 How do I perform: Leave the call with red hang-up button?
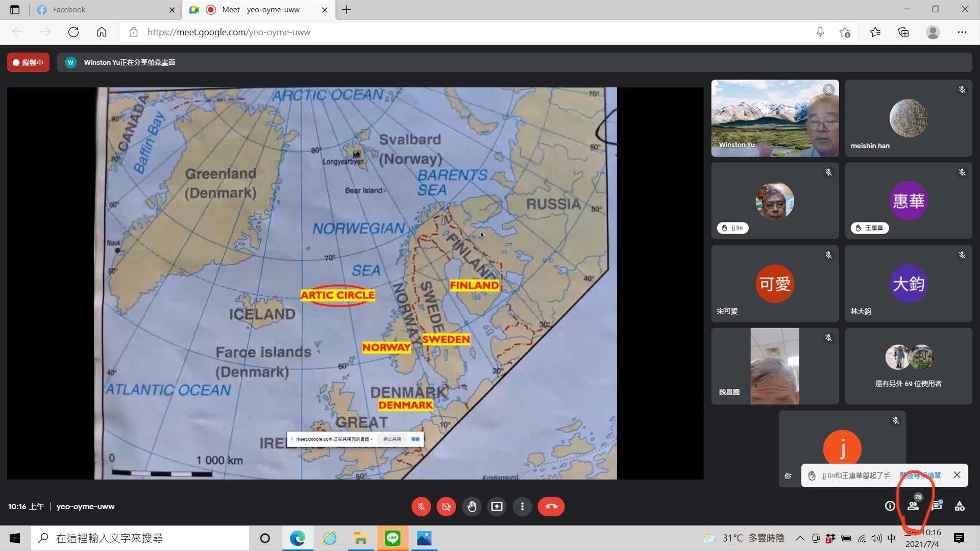coord(551,507)
